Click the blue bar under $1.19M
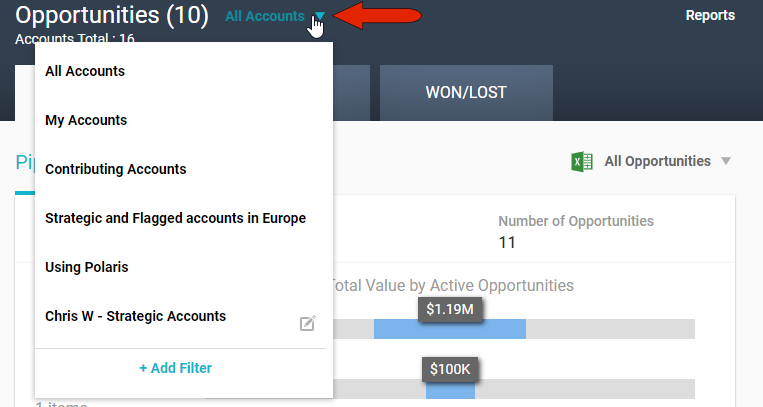The image size is (763, 407). [450, 329]
